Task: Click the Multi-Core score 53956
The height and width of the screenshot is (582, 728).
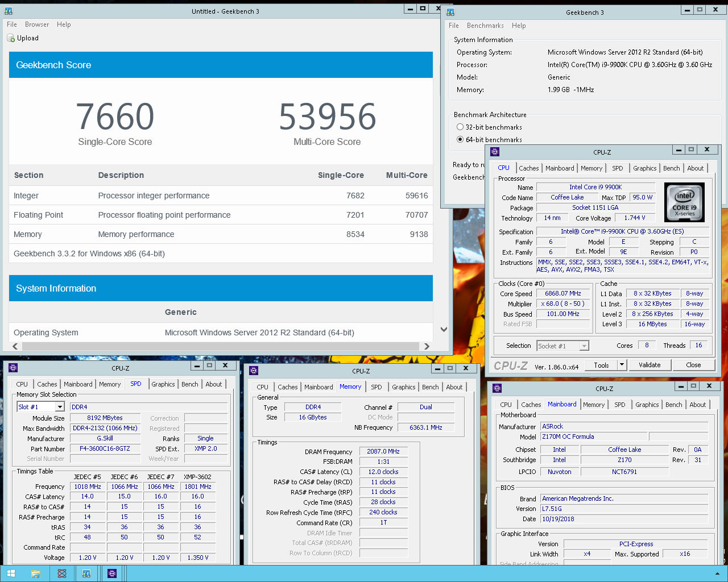Action: click(x=328, y=117)
